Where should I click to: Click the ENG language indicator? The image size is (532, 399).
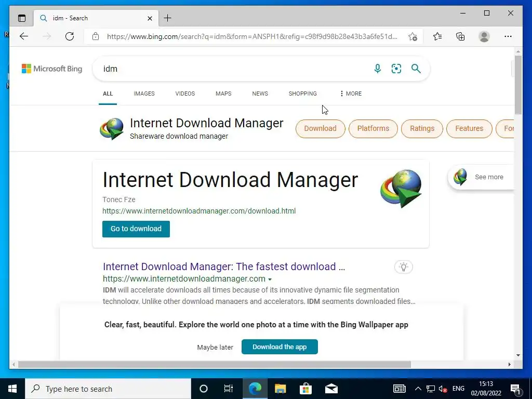point(458,389)
